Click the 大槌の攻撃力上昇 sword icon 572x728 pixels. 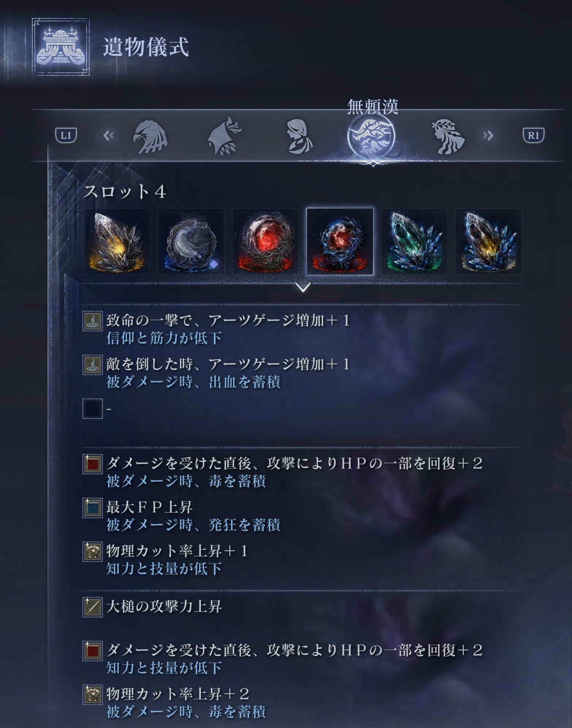coord(93,607)
